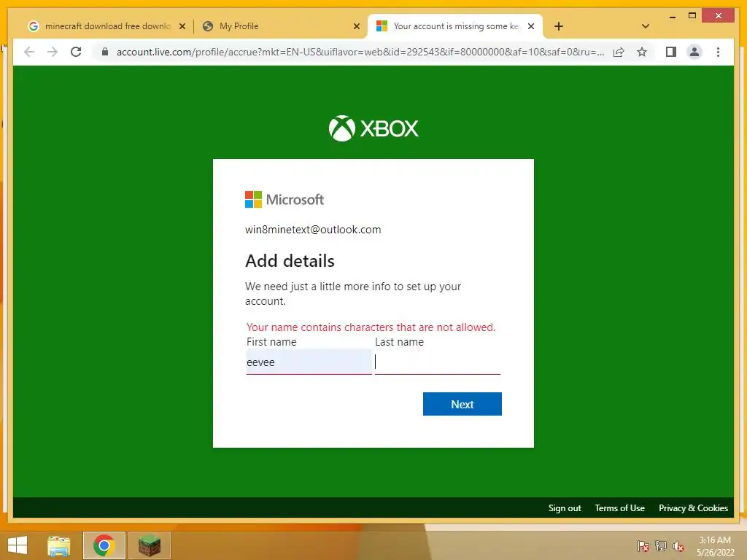Open a new browser tab
This screenshot has width=747, height=560.
pyautogui.click(x=559, y=26)
